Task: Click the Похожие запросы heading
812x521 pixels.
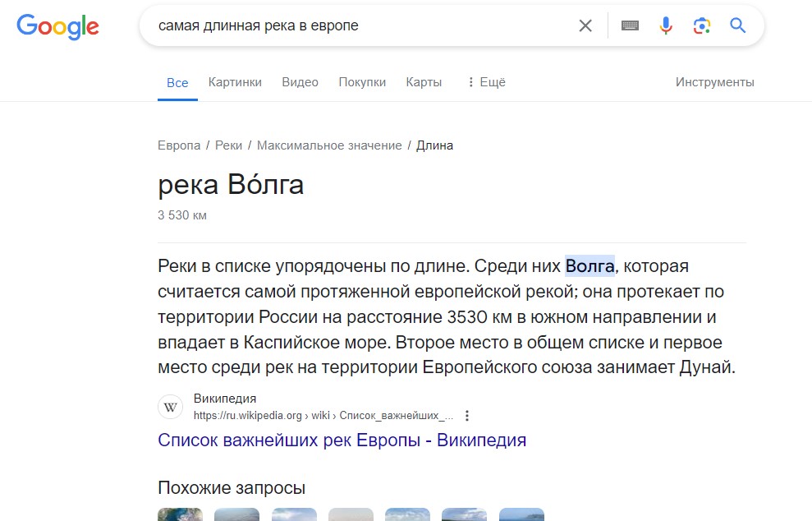Action: point(231,488)
